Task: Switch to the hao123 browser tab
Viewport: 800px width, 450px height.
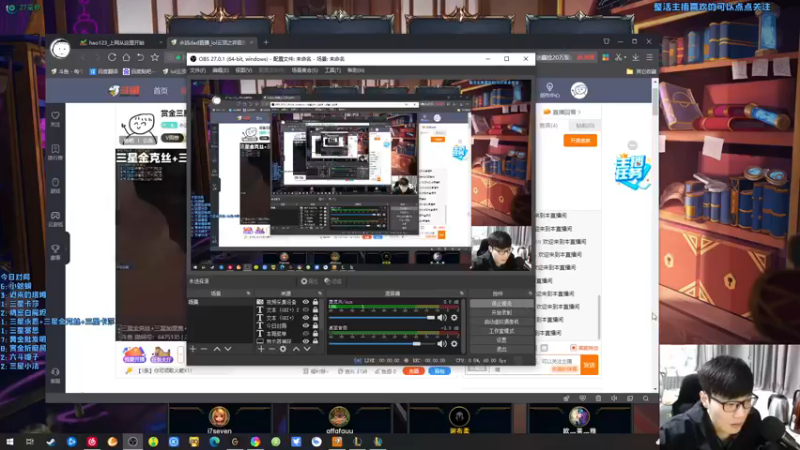Action: pos(119,42)
